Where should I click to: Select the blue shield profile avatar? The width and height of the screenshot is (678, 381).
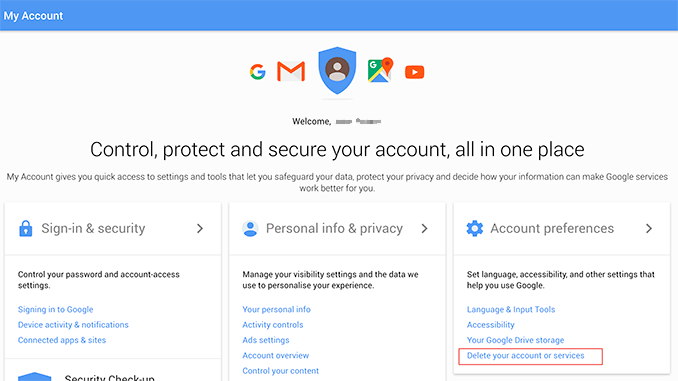click(x=337, y=70)
